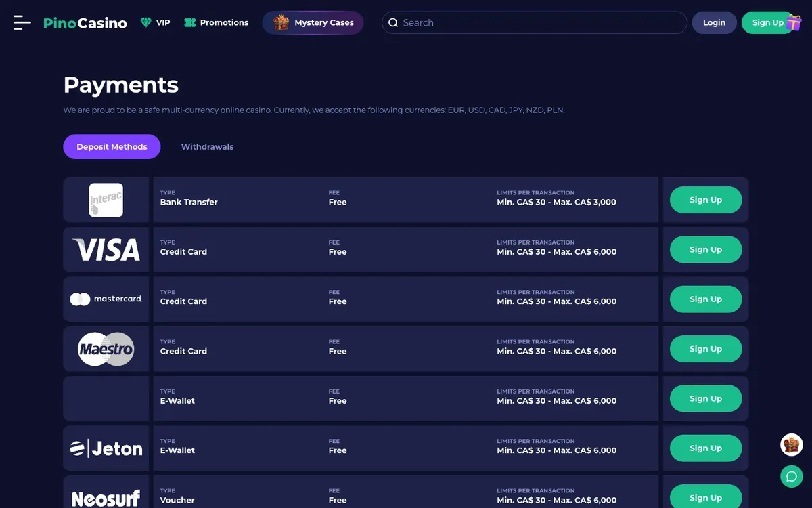This screenshot has height=508, width=812.
Task: Click the VISA payment logo
Action: (106, 250)
